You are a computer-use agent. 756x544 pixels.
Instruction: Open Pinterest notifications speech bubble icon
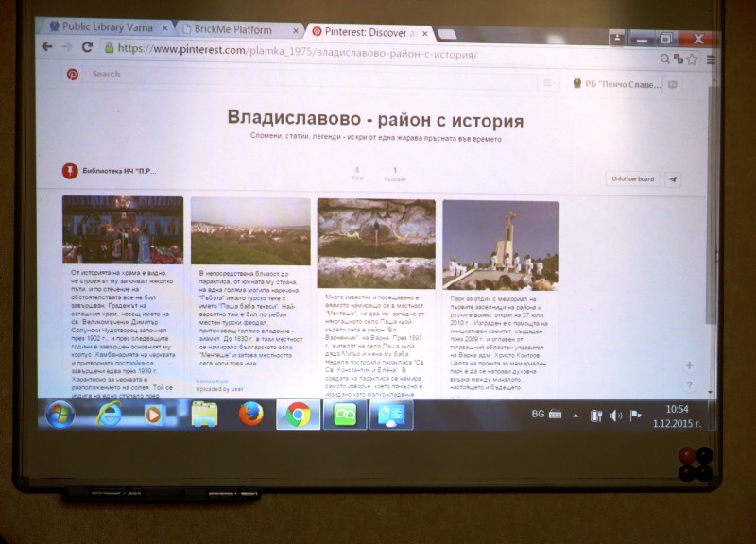673,84
